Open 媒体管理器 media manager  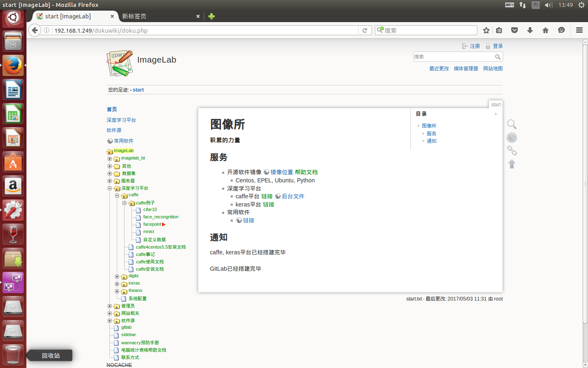[466, 69]
